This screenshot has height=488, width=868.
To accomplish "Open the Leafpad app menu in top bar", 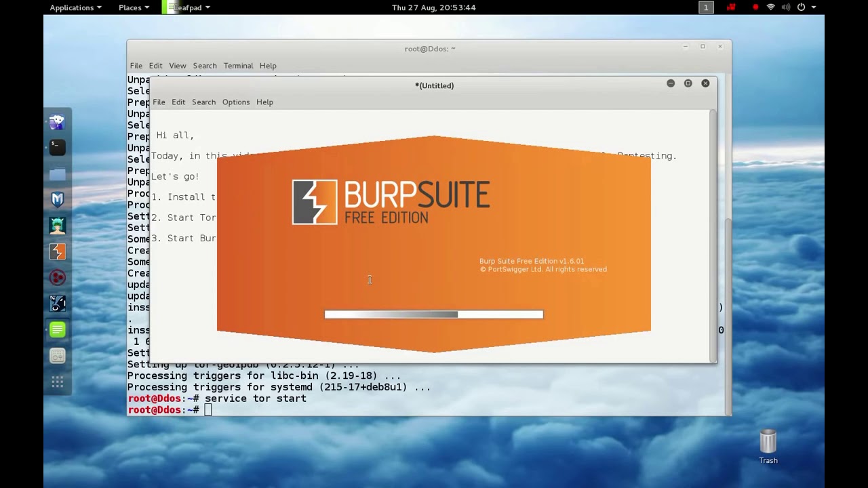I will pos(188,7).
